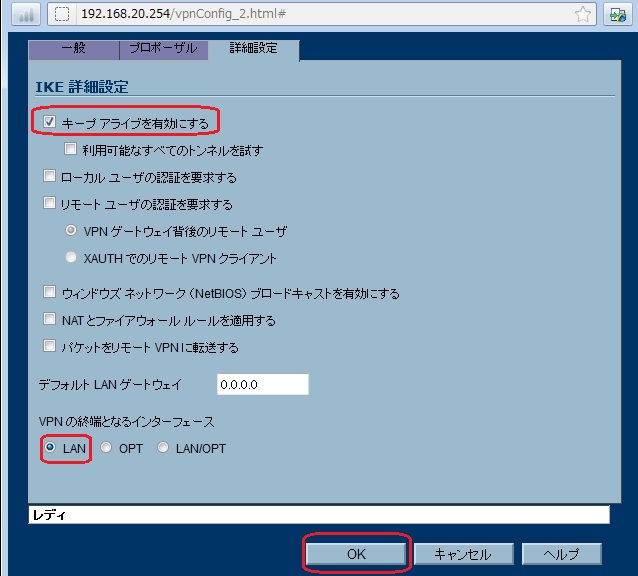This screenshot has width=638, height=576.
Task: Click the browser extension icon at top right
Action: 618,14
